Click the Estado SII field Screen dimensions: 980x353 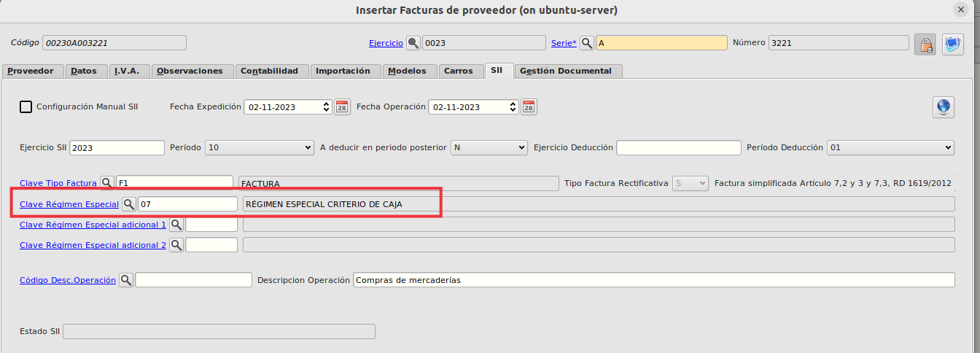pos(219,332)
